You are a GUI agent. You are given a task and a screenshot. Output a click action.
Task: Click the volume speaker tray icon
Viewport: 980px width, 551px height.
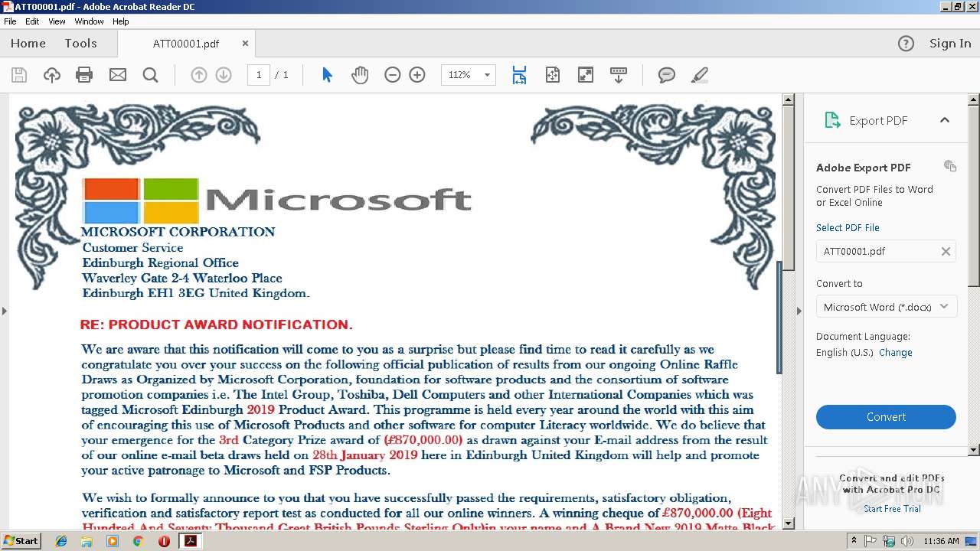(906, 541)
